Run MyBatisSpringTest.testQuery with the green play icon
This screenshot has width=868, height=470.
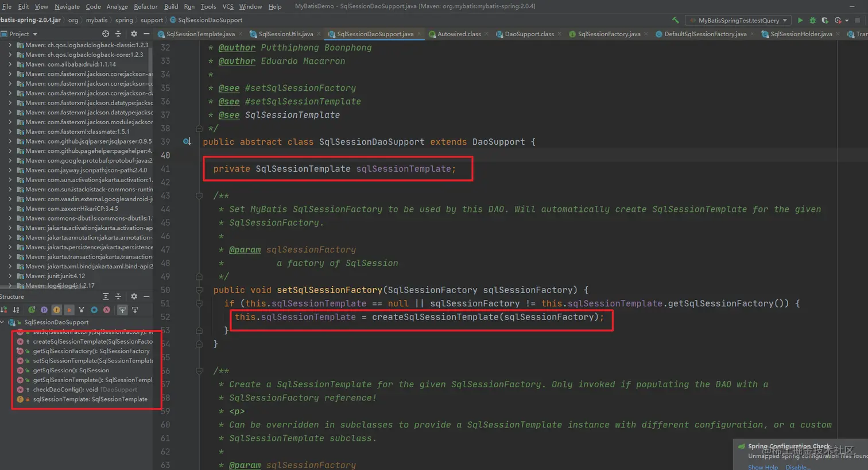[x=800, y=20]
